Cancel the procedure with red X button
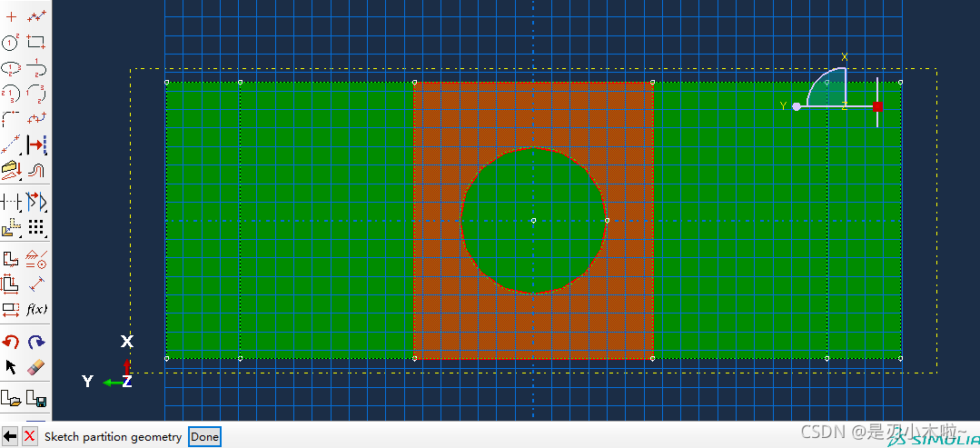980x448 pixels. click(x=30, y=437)
